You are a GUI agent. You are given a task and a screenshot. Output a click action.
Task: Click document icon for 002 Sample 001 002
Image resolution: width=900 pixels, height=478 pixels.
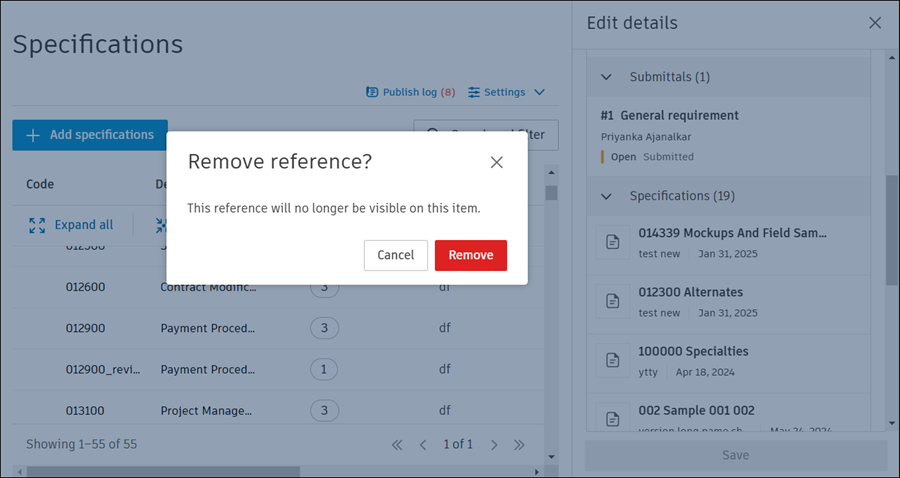pos(613,419)
